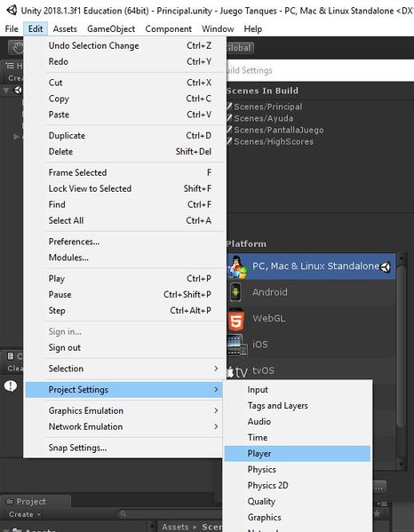Expand the collapsed hierarchy item arrow
This screenshot has height=532, width=414.
click(16, 137)
